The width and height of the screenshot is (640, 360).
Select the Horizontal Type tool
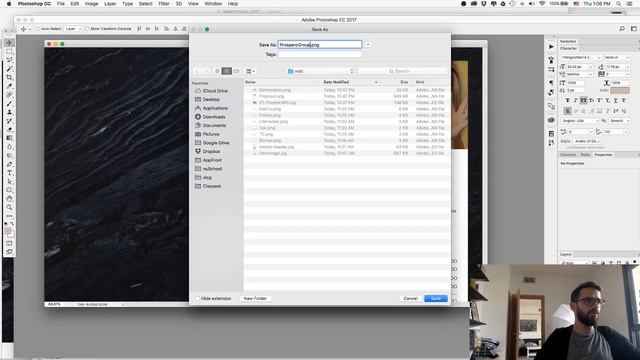point(9,173)
